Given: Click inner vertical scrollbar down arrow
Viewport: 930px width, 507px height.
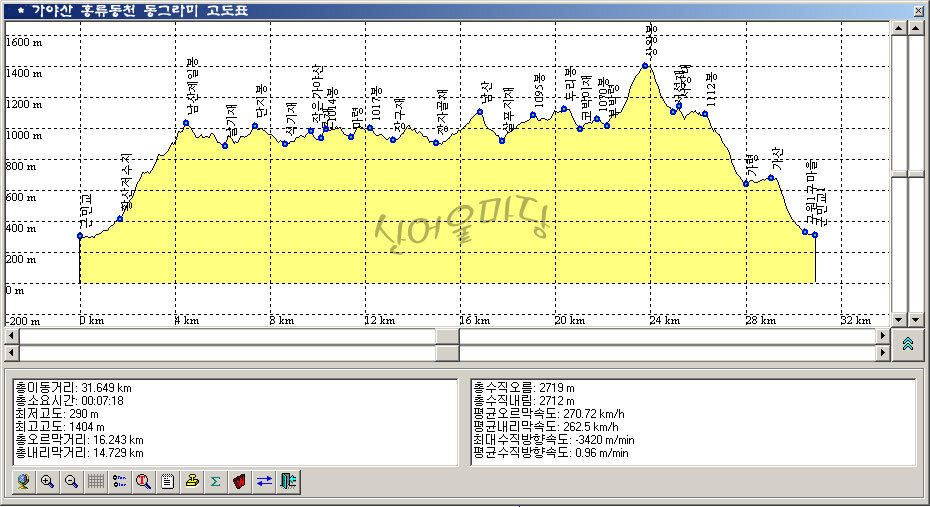Looking at the screenshot, I should 899,320.
